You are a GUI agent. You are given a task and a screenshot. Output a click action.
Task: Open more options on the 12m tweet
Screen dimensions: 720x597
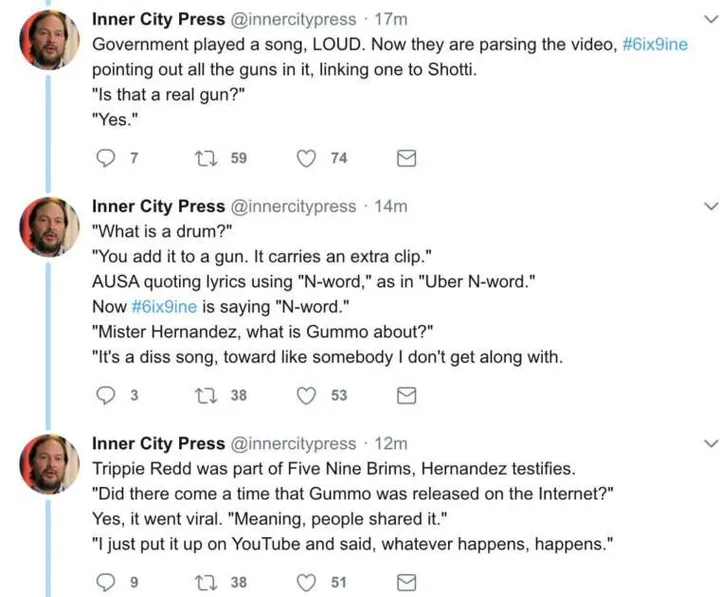pos(711,442)
